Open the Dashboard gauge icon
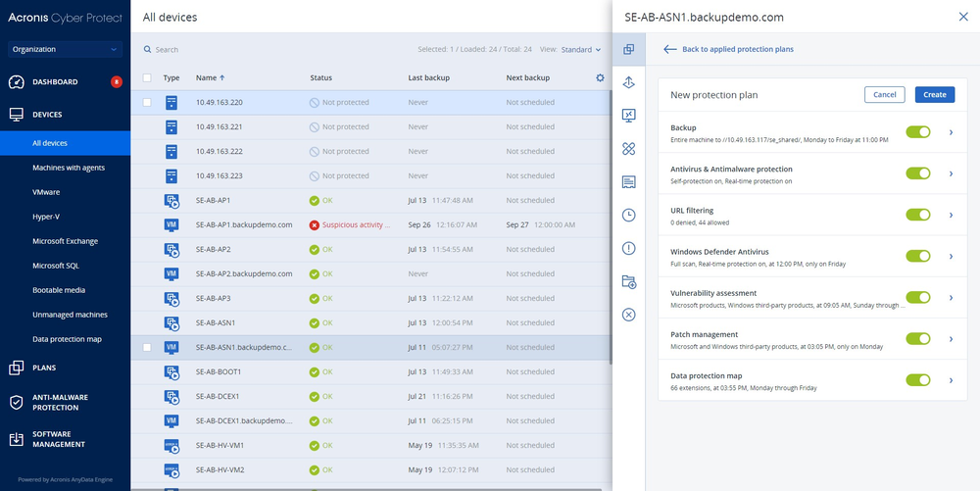980x491 pixels. (17, 82)
